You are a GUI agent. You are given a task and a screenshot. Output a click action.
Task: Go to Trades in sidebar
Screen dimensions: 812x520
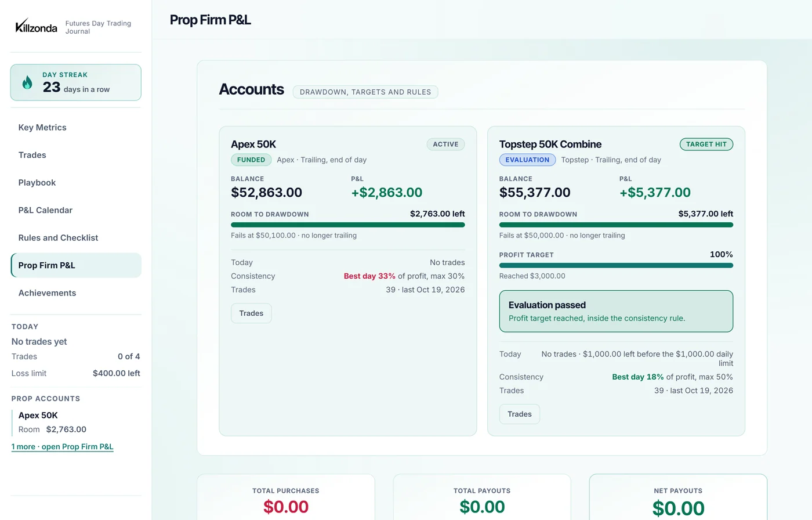[x=76, y=155]
